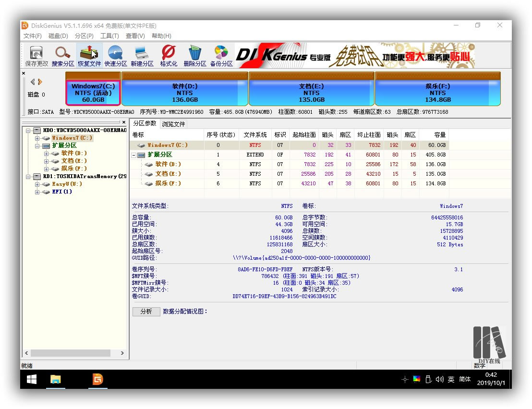This screenshot has height=409, width=532.
Task: Click the 保存更改 save changes toolbar icon
Action: coord(36,56)
